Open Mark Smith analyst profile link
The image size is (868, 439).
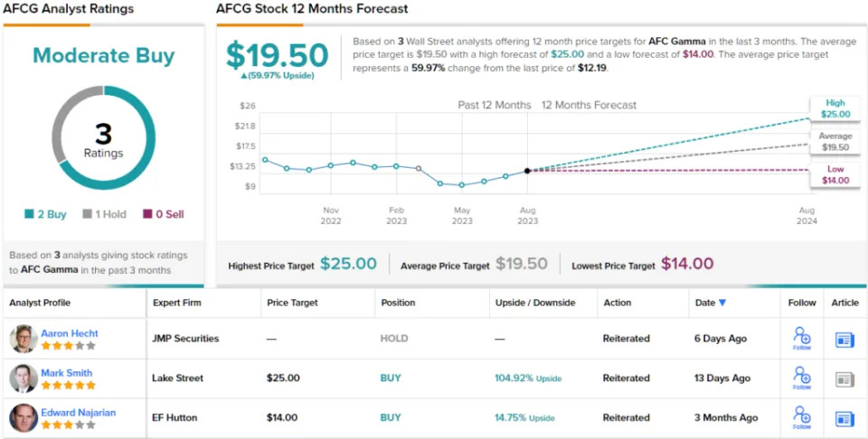[x=66, y=372]
